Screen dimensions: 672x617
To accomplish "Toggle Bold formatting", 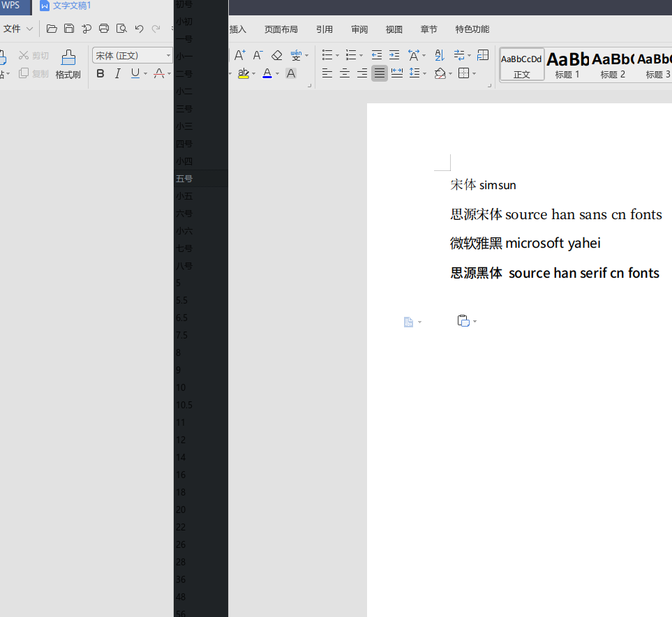I will click(100, 73).
